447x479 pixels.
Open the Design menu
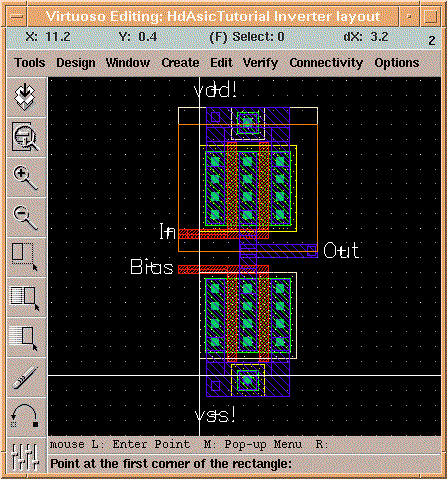pos(76,63)
